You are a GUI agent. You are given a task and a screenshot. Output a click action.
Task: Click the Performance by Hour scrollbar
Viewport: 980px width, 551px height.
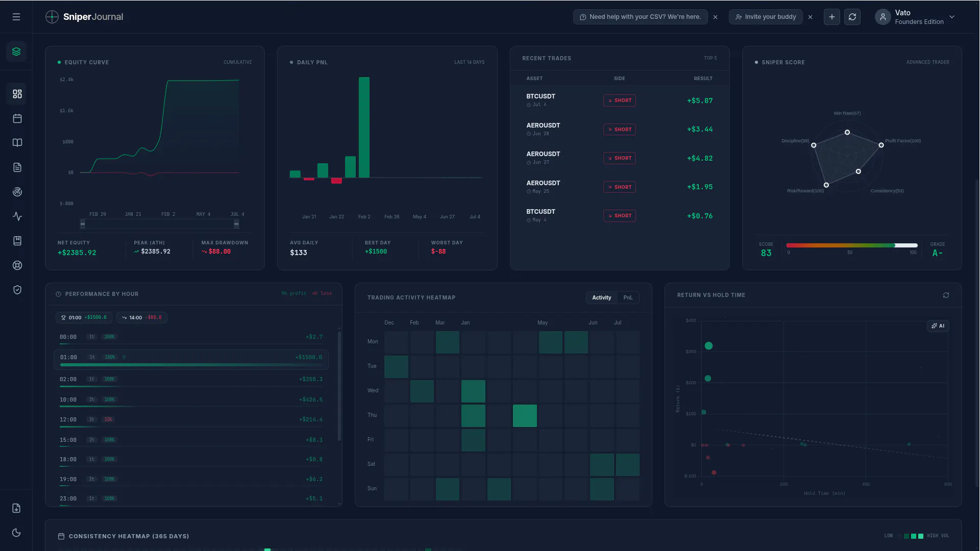click(x=339, y=386)
